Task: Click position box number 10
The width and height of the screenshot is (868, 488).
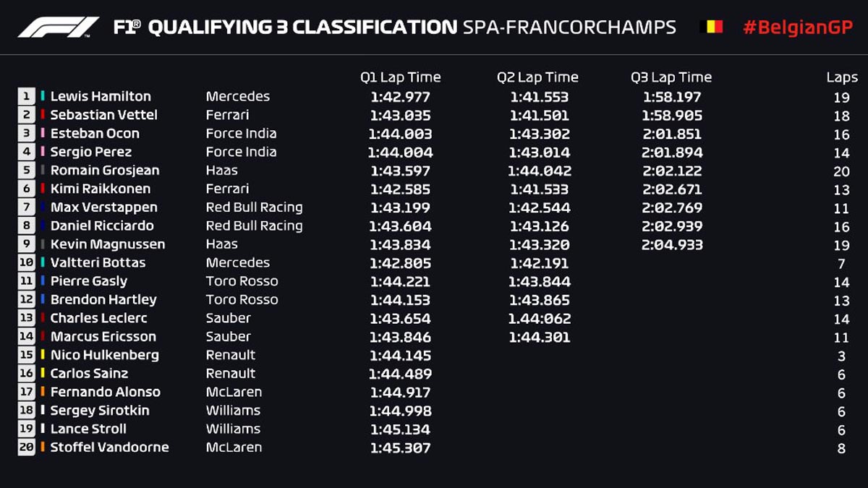Action: (27, 263)
